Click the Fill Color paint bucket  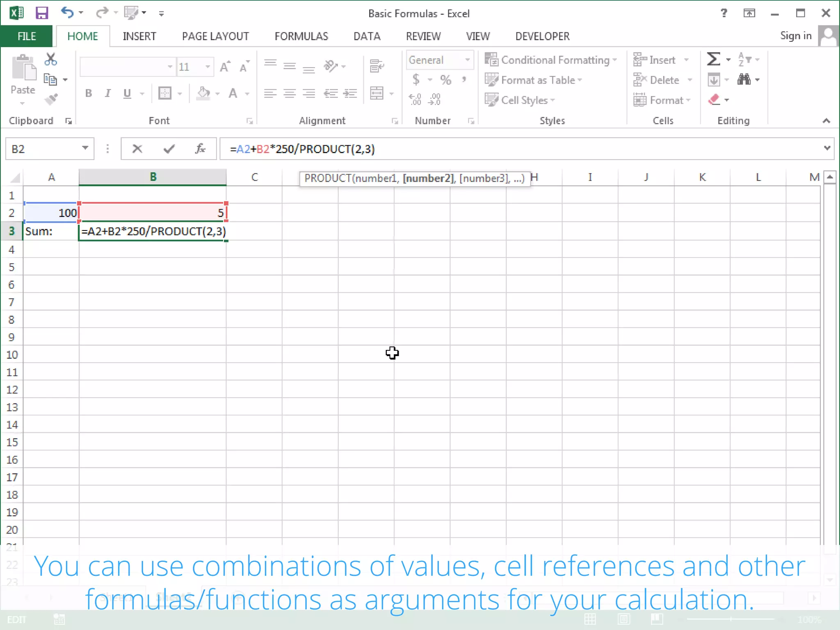point(203,94)
